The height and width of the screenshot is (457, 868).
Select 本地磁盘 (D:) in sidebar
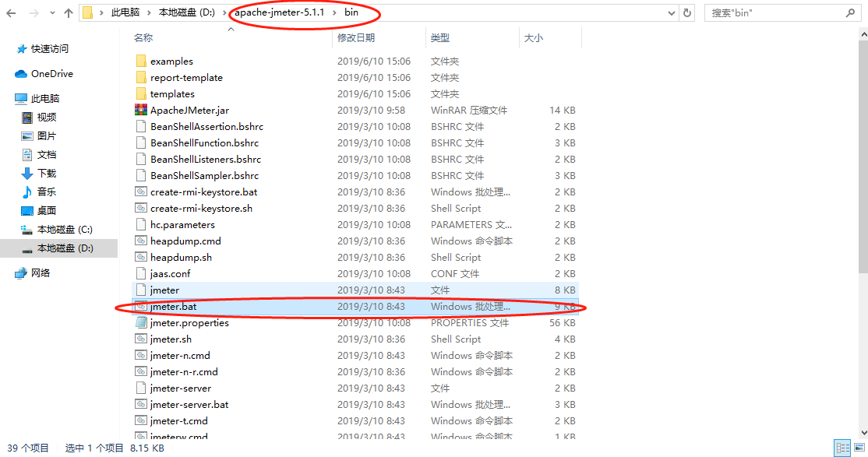tap(65, 248)
